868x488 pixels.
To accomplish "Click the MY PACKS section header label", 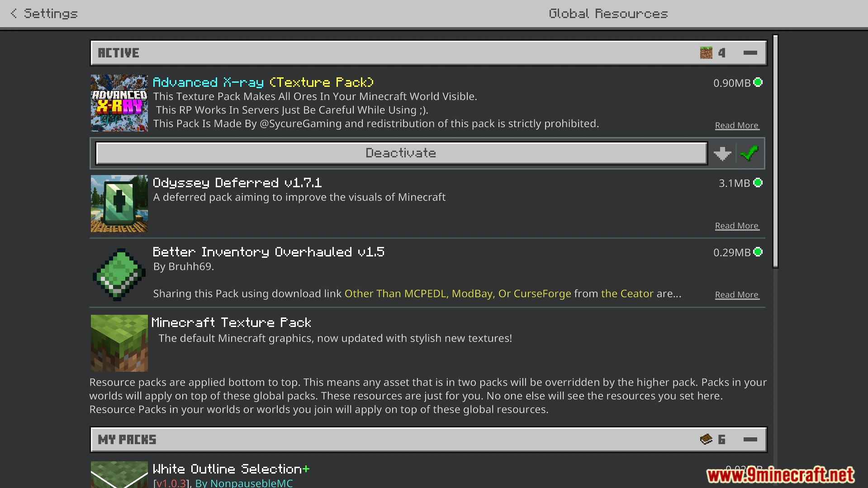I will (127, 440).
